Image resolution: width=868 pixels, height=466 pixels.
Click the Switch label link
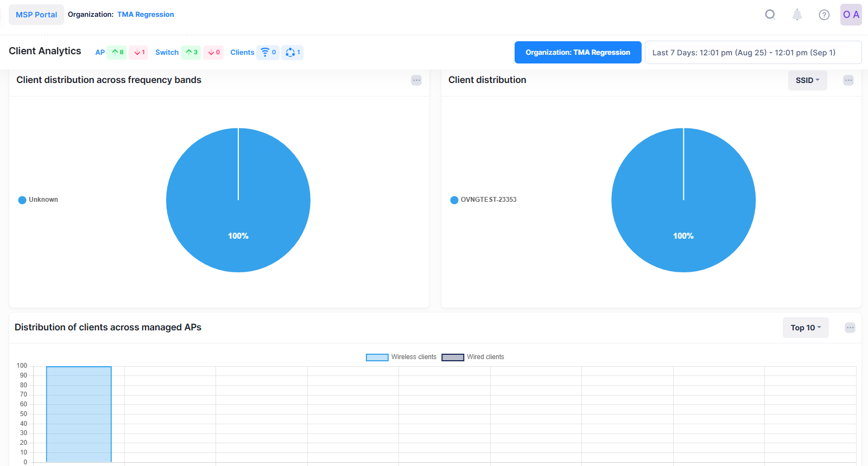click(x=167, y=53)
